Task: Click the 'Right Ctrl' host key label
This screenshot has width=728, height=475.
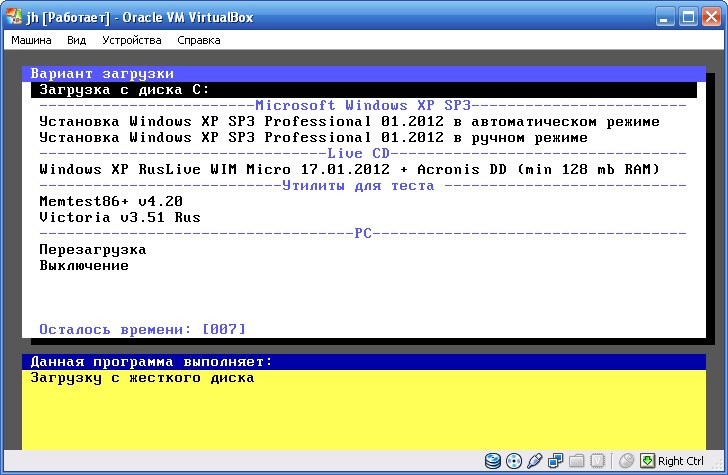Action: (x=681, y=461)
